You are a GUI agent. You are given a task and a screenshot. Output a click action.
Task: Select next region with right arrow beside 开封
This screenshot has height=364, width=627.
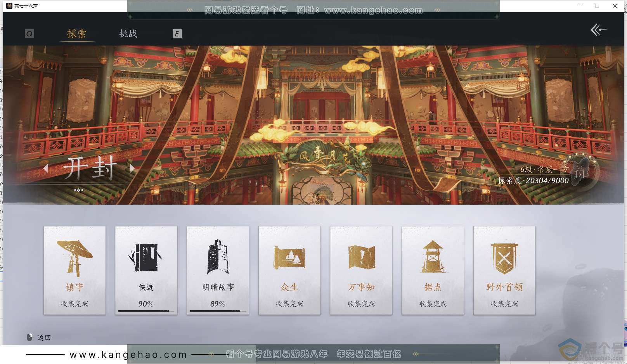(132, 168)
